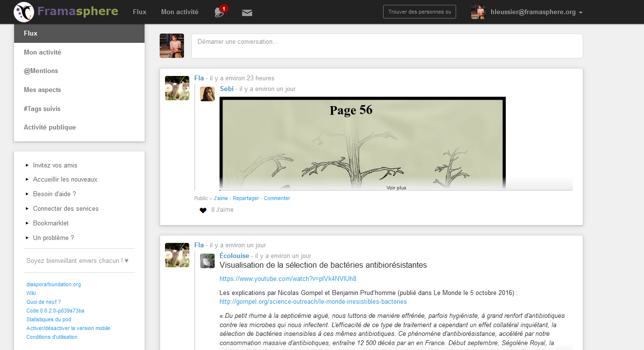The height and width of the screenshot is (350, 644).
Task: Open the conversations envelope icon
Action: (247, 13)
